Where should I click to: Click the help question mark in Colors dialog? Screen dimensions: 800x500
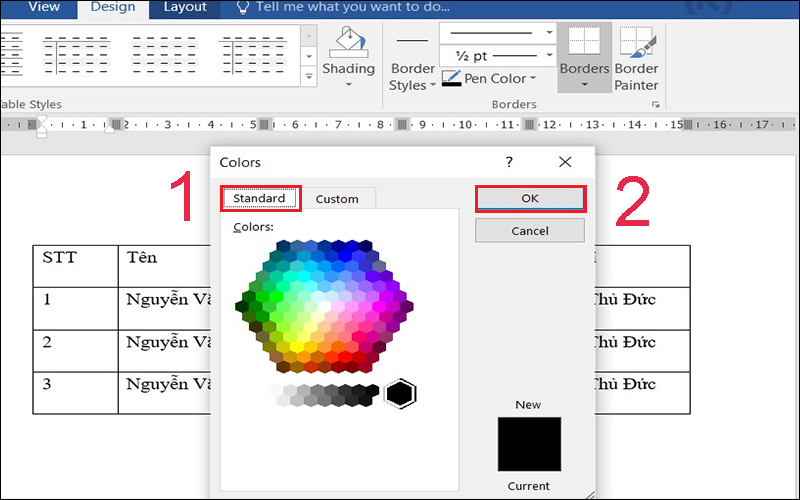[x=509, y=162]
